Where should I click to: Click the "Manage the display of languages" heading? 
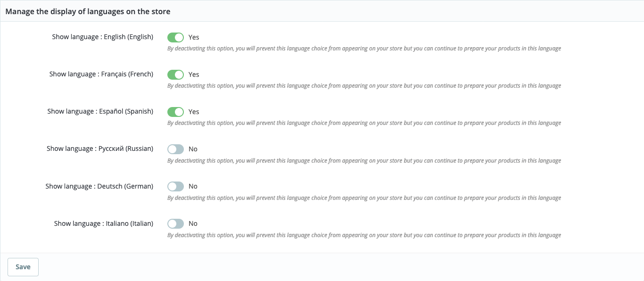pyautogui.click(x=88, y=11)
